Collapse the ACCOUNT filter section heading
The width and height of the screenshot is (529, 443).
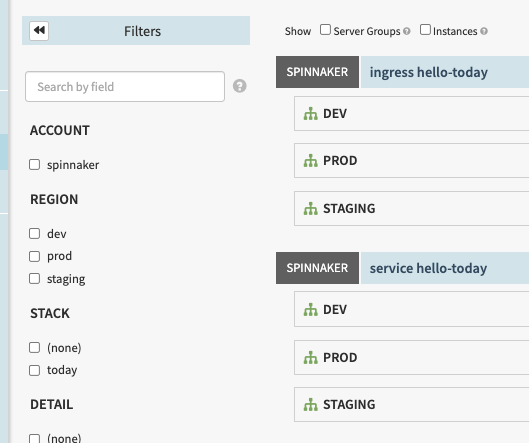click(x=60, y=130)
